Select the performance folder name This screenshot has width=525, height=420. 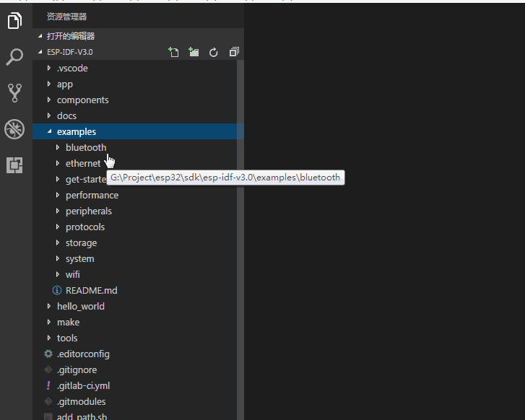pos(92,196)
